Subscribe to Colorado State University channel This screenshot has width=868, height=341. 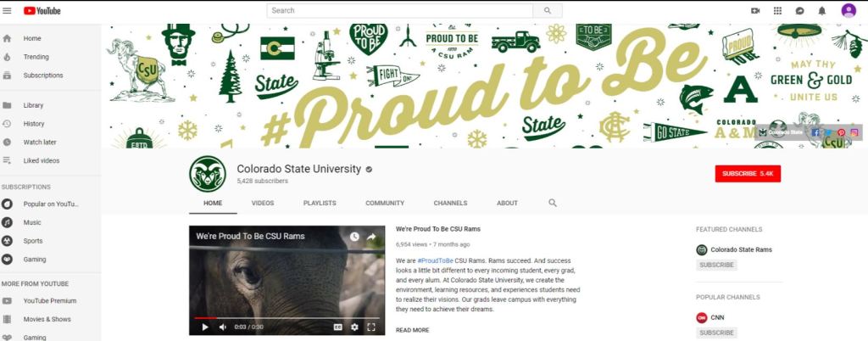coord(748,174)
